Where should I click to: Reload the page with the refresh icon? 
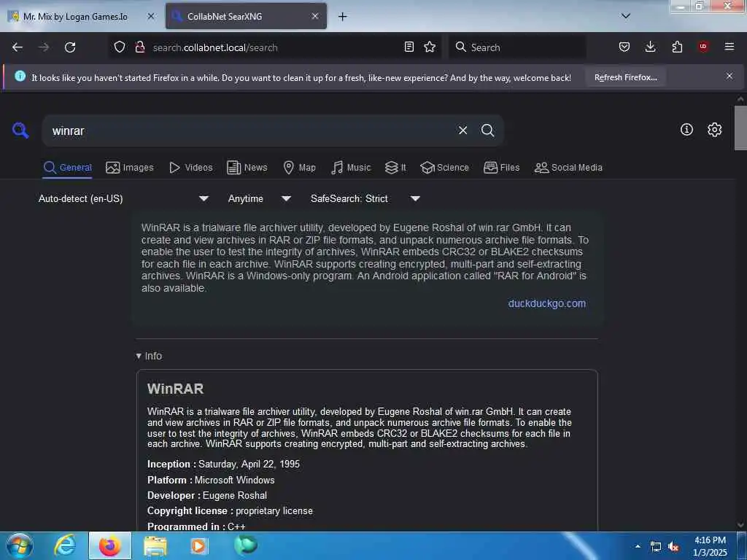click(70, 47)
